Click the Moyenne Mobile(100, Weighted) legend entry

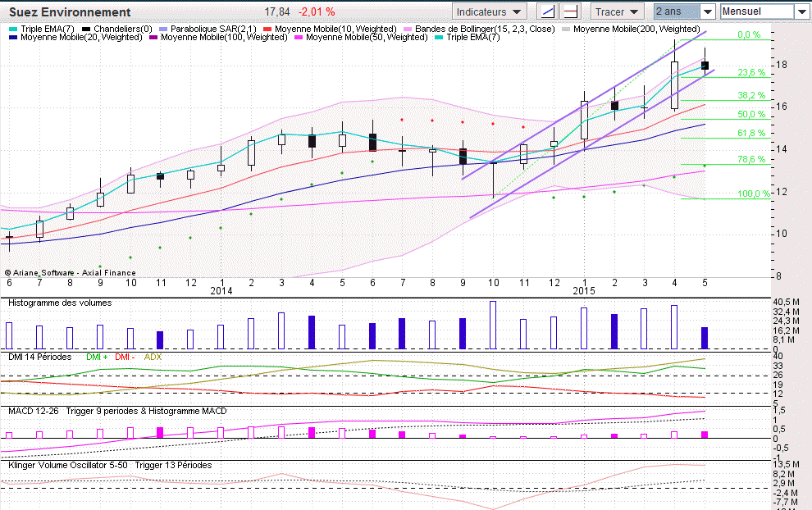point(224,37)
